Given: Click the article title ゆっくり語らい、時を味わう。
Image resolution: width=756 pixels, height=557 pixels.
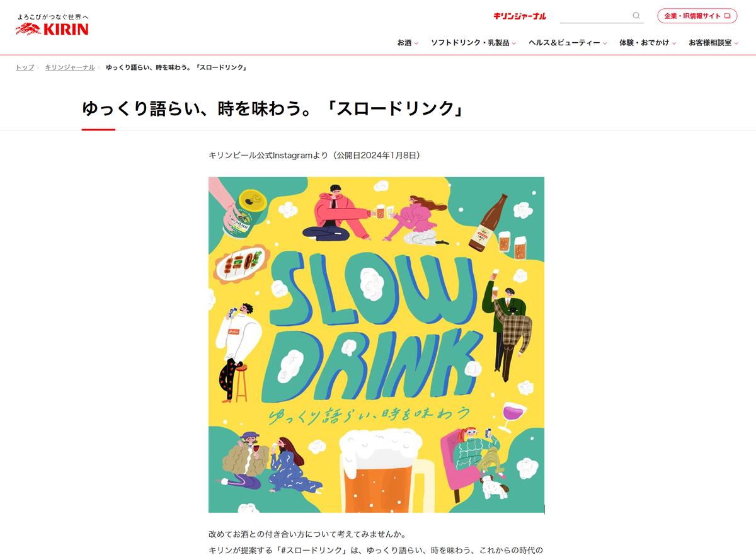Looking at the screenshot, I should click(x=202, y=108).
